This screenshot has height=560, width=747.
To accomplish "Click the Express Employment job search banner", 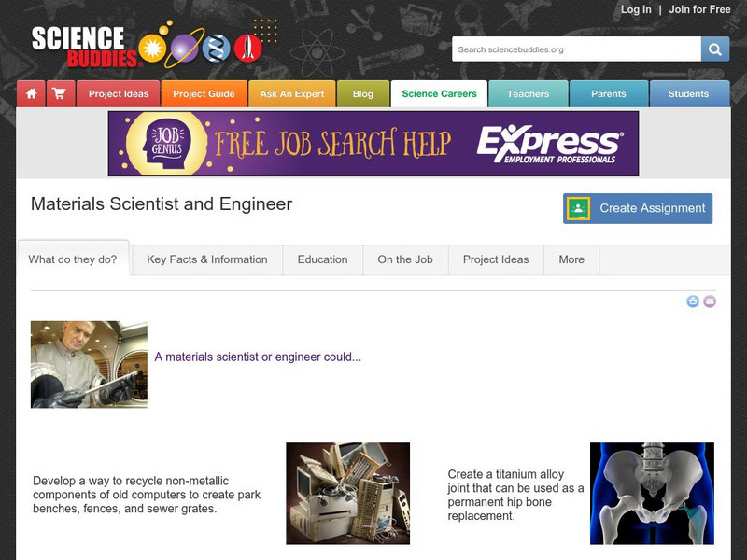I will coord(373,144).
